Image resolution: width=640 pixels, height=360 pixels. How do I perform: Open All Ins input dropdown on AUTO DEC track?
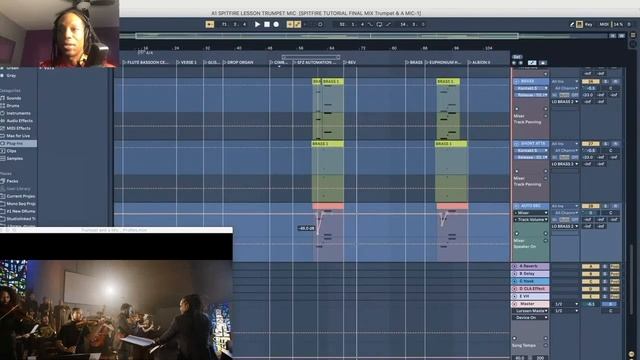point(565,206)
